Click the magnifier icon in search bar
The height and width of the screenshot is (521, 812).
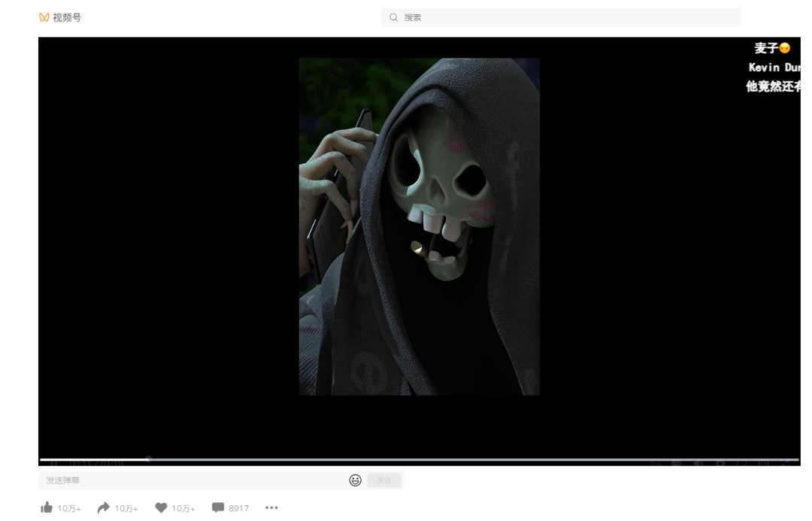point(393,17)
